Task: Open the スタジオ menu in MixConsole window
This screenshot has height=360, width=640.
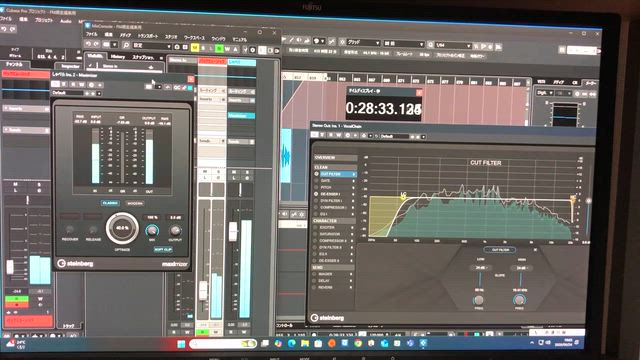Action: click(171, 37)
